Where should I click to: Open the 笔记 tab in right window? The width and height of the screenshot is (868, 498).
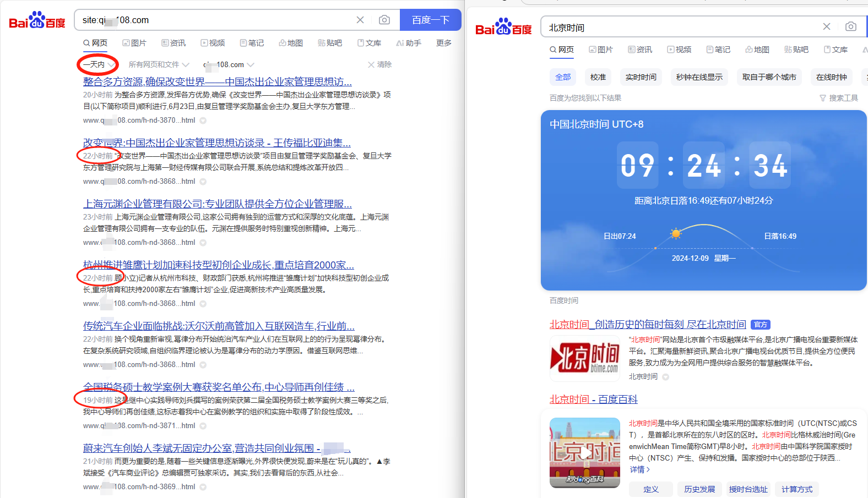pyautogui.click(x=718, y=50)
